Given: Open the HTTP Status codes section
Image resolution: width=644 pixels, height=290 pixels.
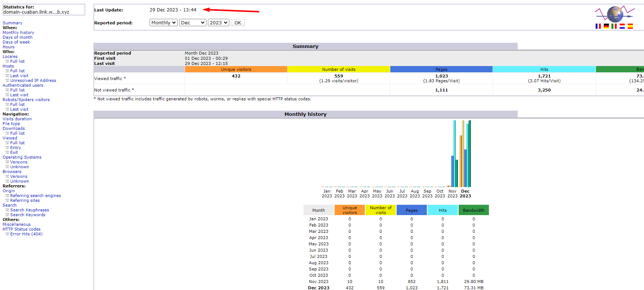Looking at the screenshot, I should click(21, 229).
